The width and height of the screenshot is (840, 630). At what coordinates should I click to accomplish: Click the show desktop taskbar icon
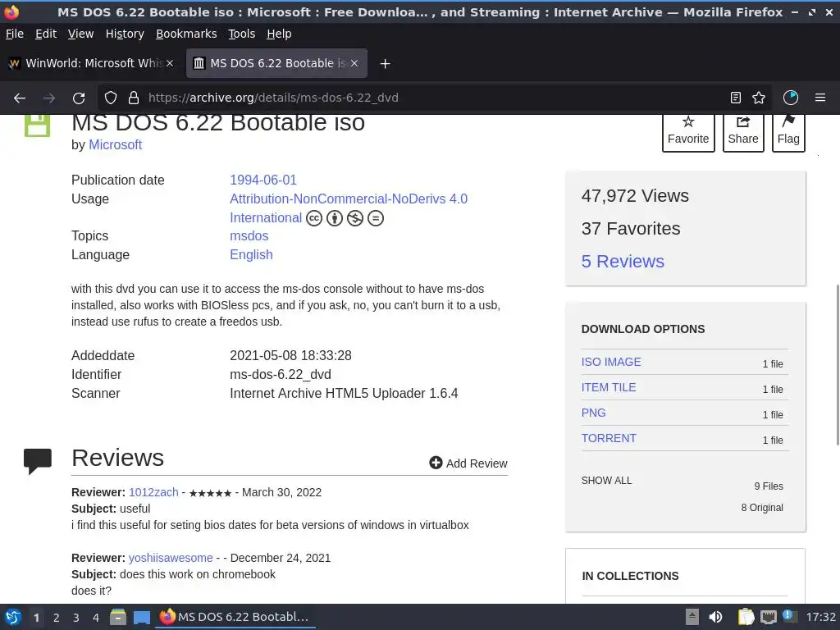(141, 618)
